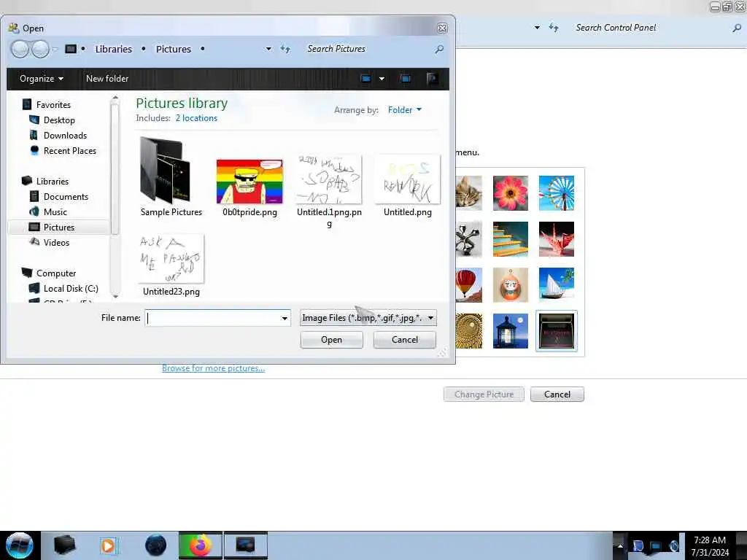Choose the sailboat account picture

pyautogui.click(x=557, y=285)
